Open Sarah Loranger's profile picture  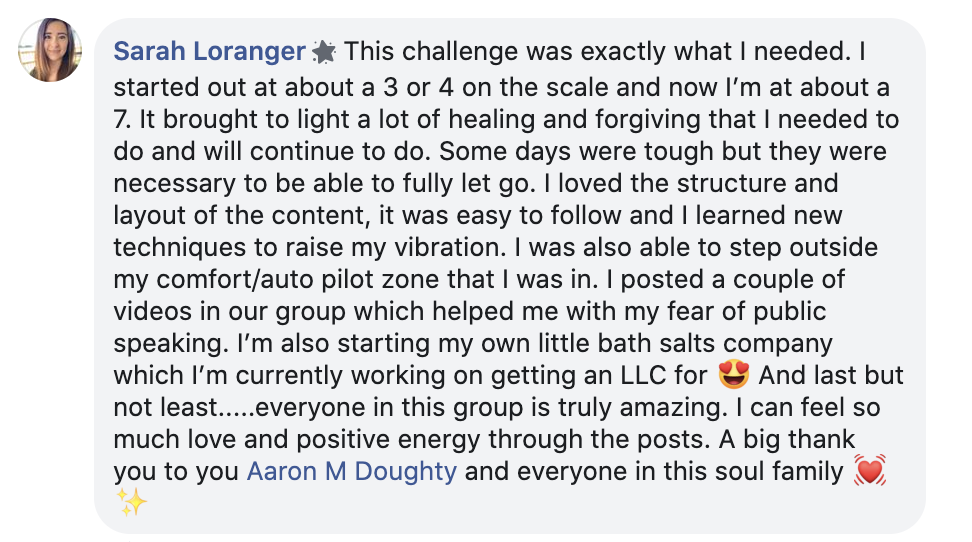click(x=50, y=50)
